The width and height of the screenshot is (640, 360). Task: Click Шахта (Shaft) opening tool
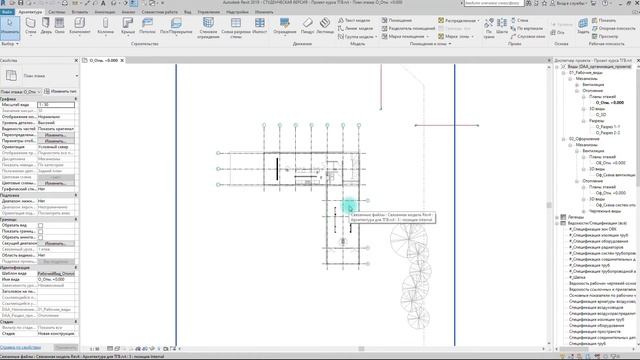[x=502, y=26]
